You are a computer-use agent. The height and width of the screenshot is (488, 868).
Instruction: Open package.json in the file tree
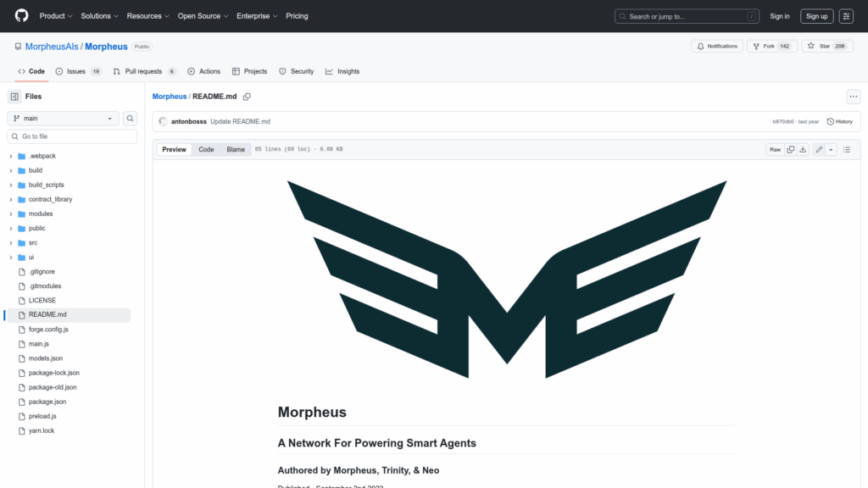(x=47, y=402)
